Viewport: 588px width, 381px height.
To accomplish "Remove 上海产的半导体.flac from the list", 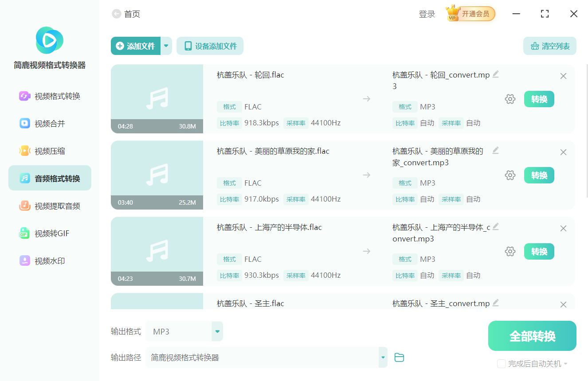I will [x=563, y=229].
